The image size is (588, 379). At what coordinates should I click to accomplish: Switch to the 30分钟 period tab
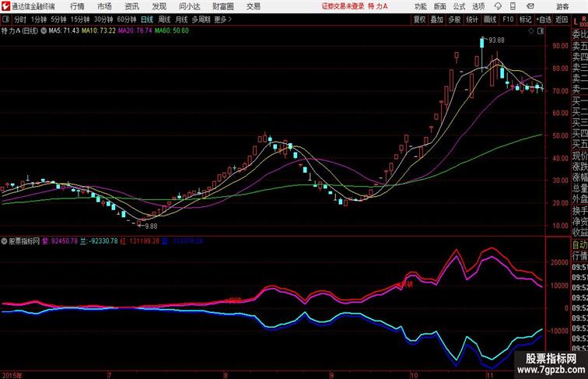(x=103, y=19)
